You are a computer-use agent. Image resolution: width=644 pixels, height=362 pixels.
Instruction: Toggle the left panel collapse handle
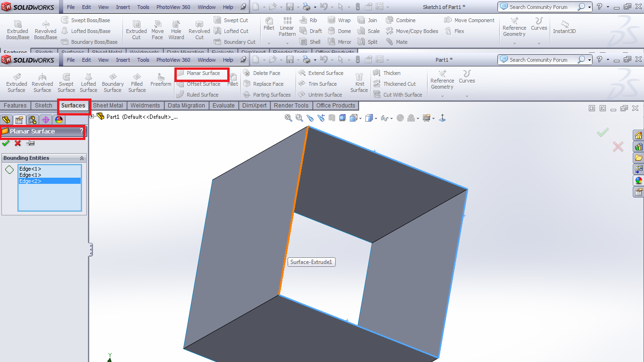pyautogui.click(x=91, y=249)
